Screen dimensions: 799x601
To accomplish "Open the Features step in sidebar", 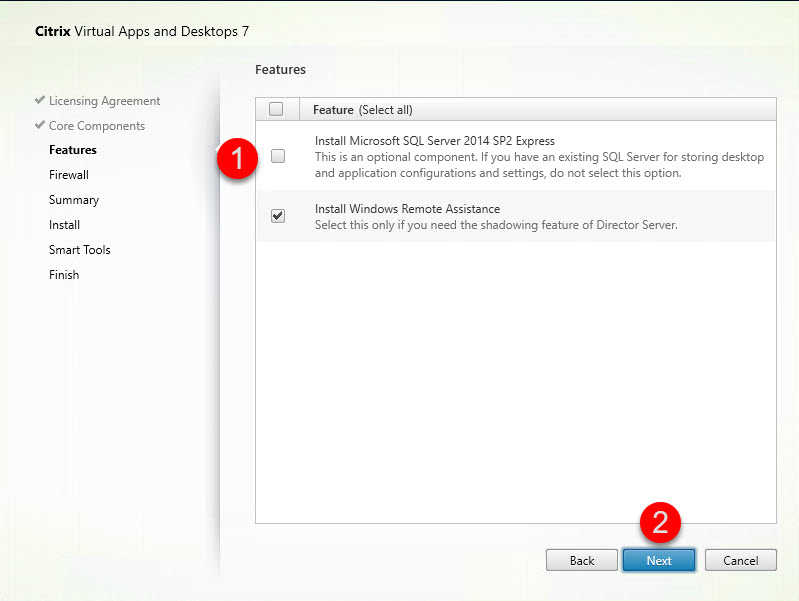I will click(73, 150).
